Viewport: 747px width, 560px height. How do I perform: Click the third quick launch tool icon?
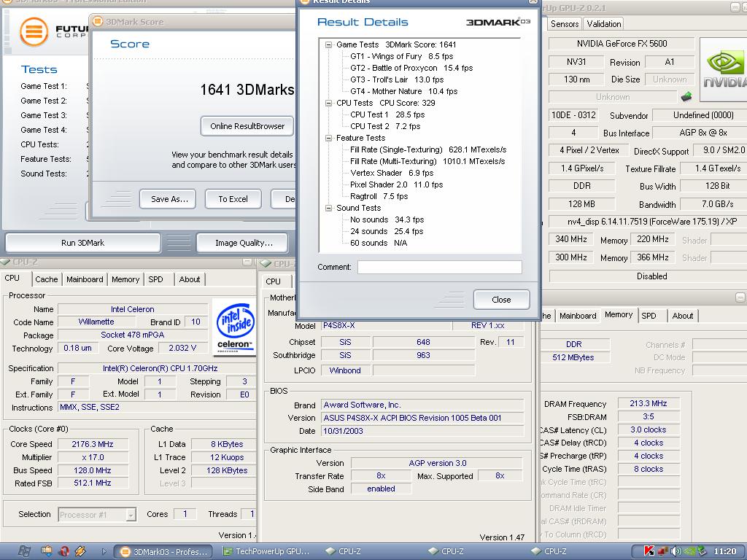point(80,551)
